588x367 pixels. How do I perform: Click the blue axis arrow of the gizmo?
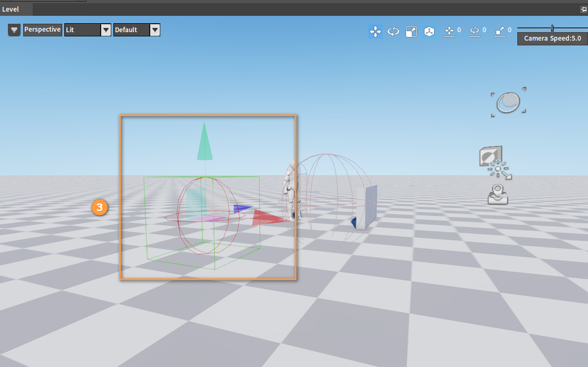click(242, 208)
